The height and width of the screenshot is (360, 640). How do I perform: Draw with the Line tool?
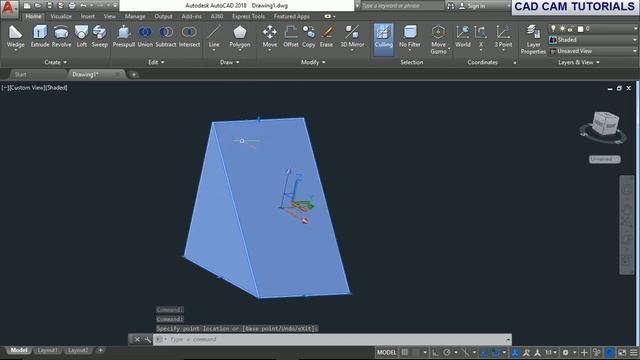[214, 37]
